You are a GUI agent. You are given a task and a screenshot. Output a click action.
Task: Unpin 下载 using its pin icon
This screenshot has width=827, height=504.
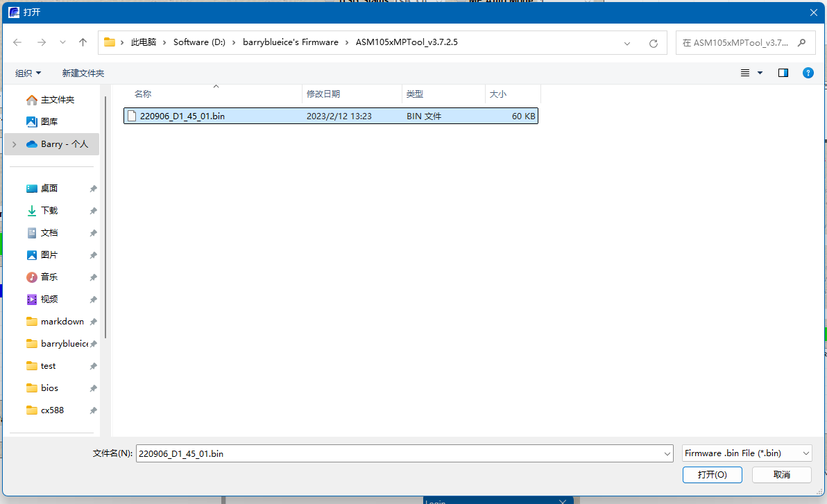click(x=94, y=210)
